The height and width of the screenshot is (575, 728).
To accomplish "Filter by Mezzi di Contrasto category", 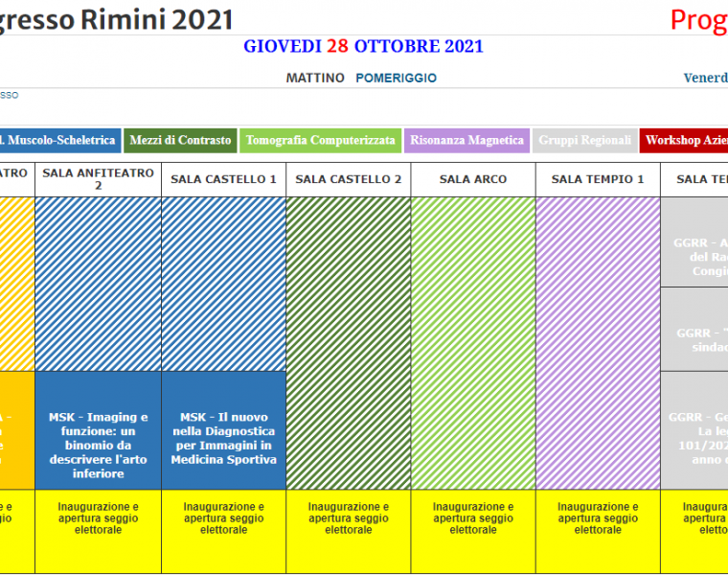I will coord(180,140).
